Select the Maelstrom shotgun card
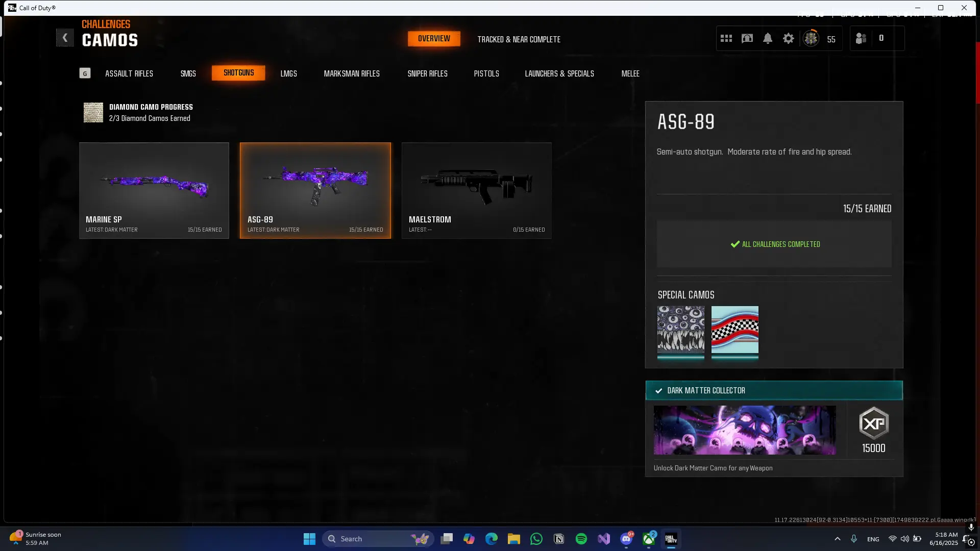 point(476,190)
